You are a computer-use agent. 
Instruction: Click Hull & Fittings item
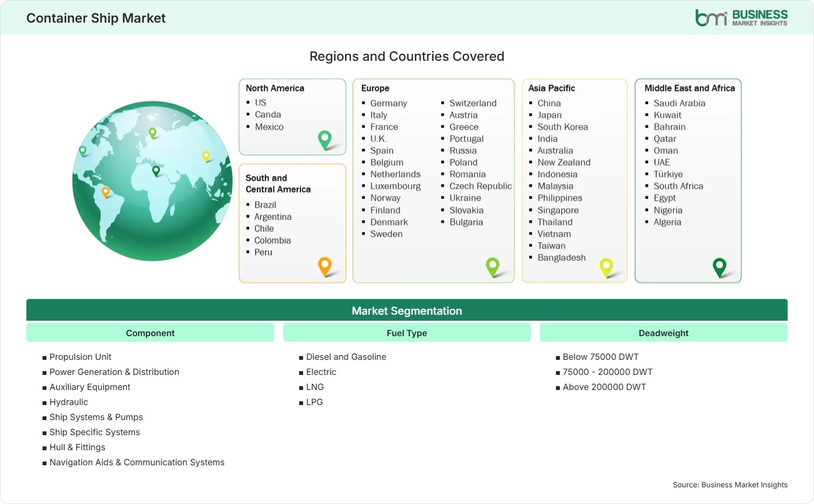78,447
